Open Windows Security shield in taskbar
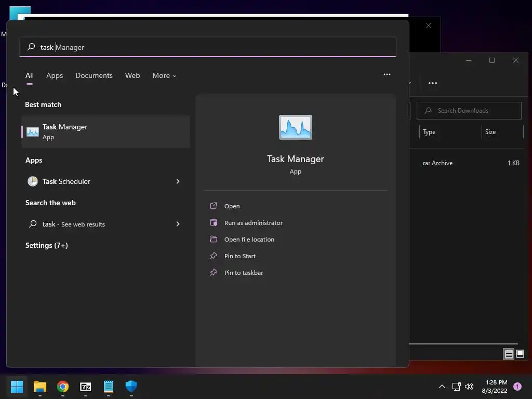Image resolution: width=532 pixels, height=399 pixels. click(x=131, y=386)
